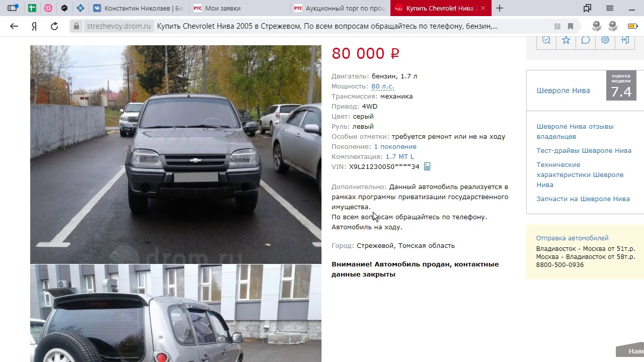This screenshot has width=644, height=362.
Task: Open the chat bubble icon on the page toolbar
Action: (586, 40)
